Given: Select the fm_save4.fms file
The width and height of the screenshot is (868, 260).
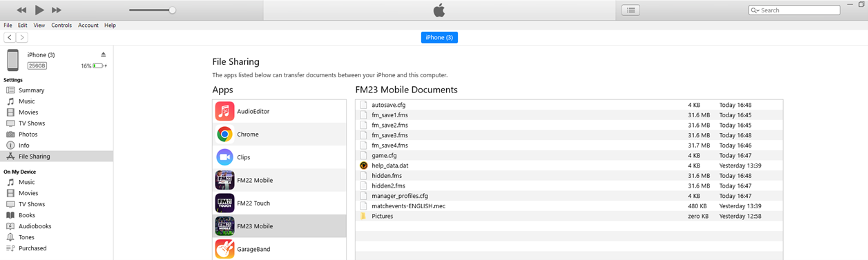Looking at the screenshot, I should [x=569, y=146].
